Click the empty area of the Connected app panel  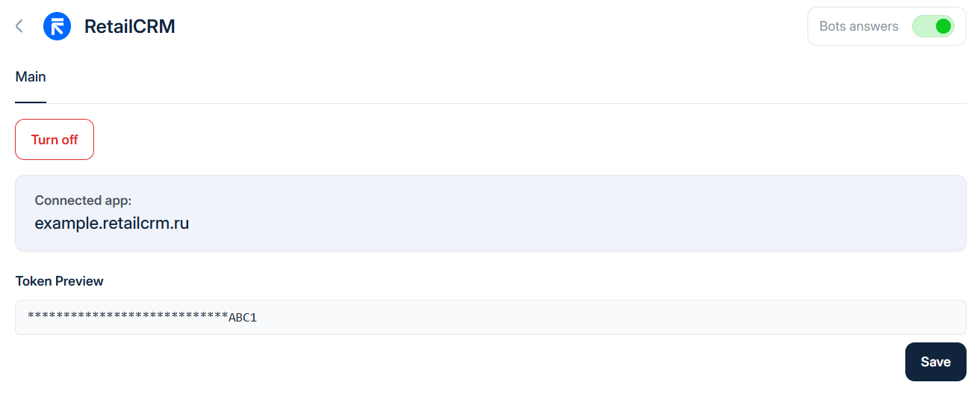598,213
